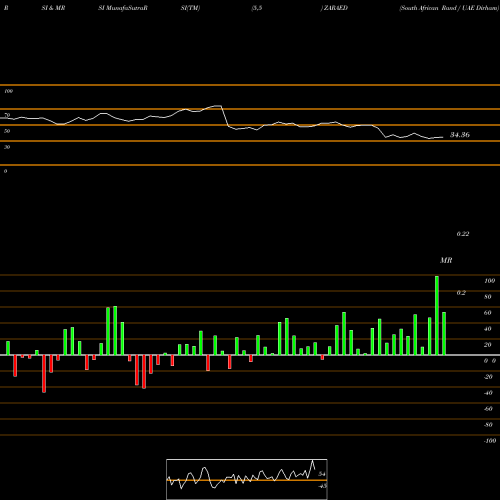Click the MR histogram axis label -80
The width and height of the screenshot is (500, 500).
pyautogui.click(x=488, y=425)
